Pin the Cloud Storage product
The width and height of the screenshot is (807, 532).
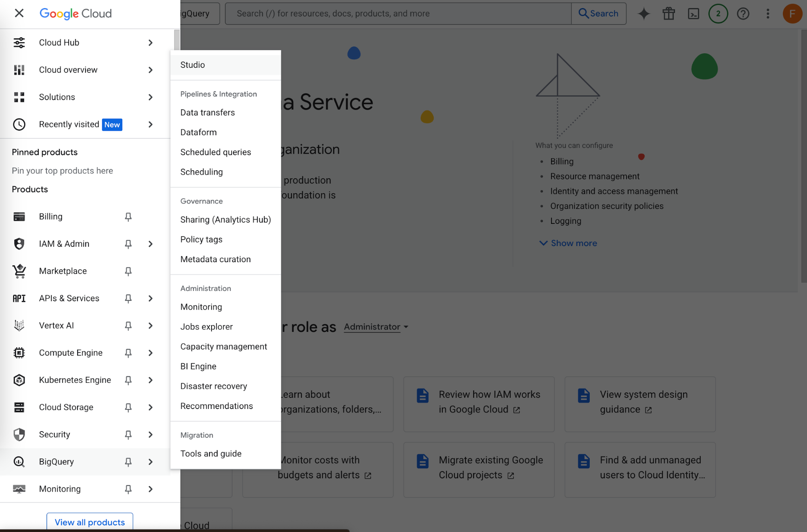pos(128,407)
